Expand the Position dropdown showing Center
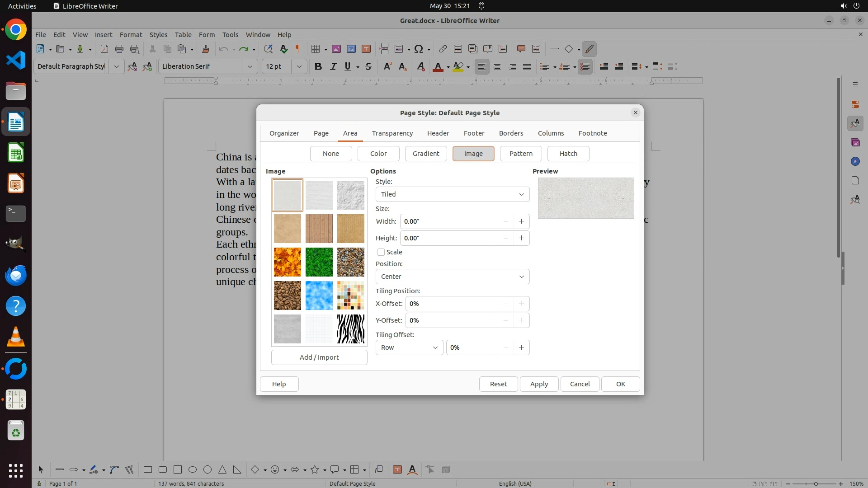This screenshot has width=868, height=488. click(x=452, y=277)
